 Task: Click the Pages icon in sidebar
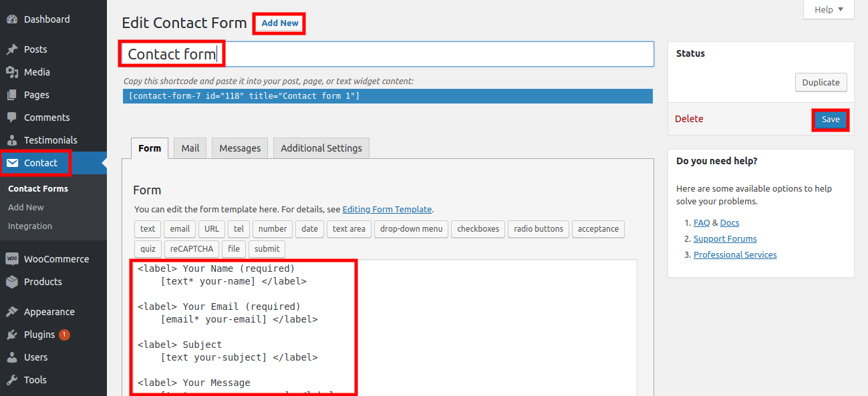[12, 95]
